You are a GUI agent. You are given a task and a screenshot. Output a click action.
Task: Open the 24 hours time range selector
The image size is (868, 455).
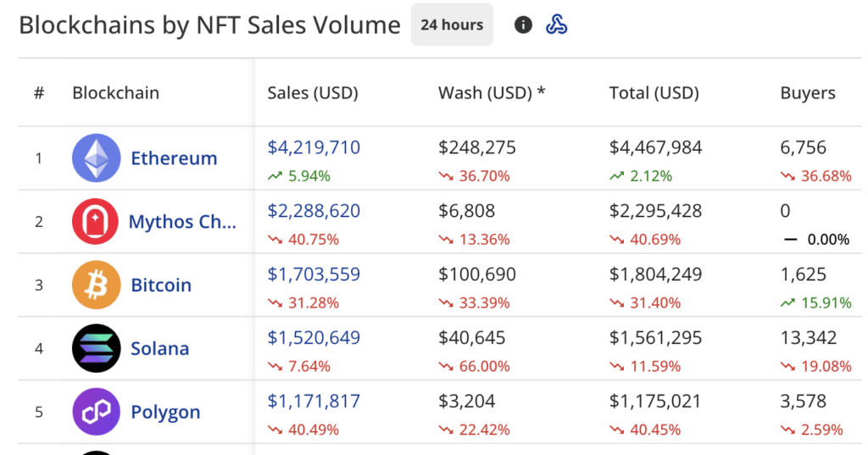pyautogui.click(x=452, y=25)
